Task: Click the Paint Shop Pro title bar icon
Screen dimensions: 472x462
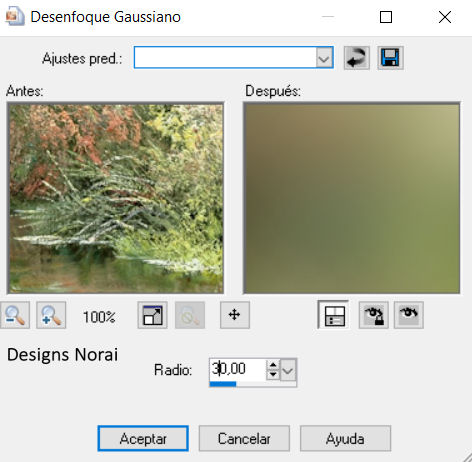Action: pyautogui.click(x=15, y=17)
